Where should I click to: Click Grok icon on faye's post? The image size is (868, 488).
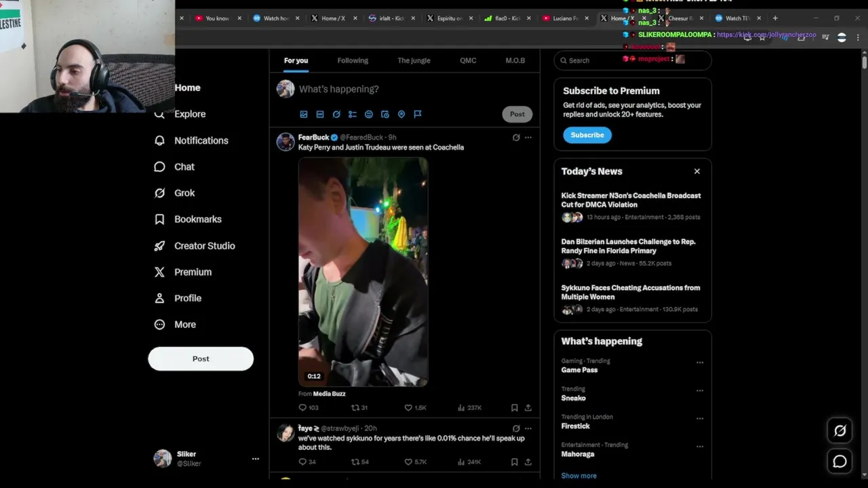[516, 428]
